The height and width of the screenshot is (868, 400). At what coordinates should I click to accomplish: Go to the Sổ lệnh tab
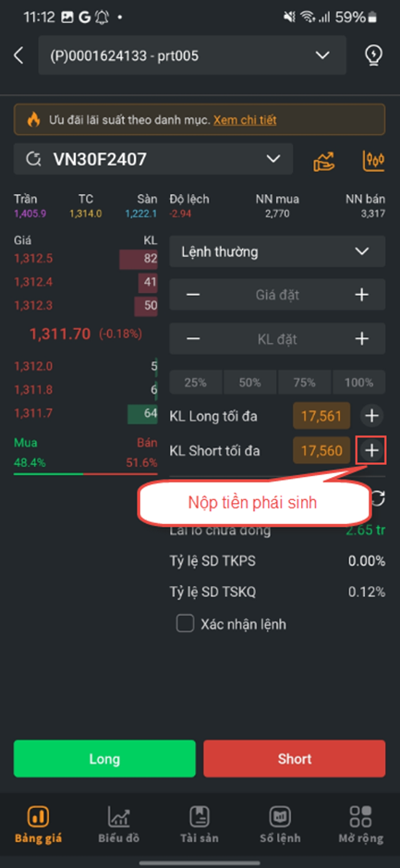279,824
